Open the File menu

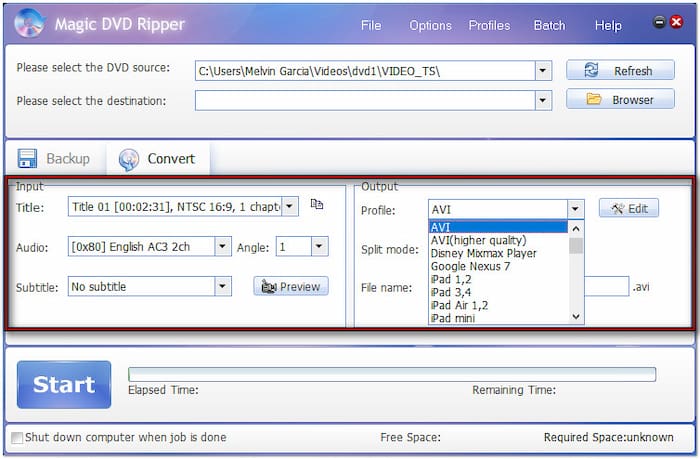click(x=371, y=25)
